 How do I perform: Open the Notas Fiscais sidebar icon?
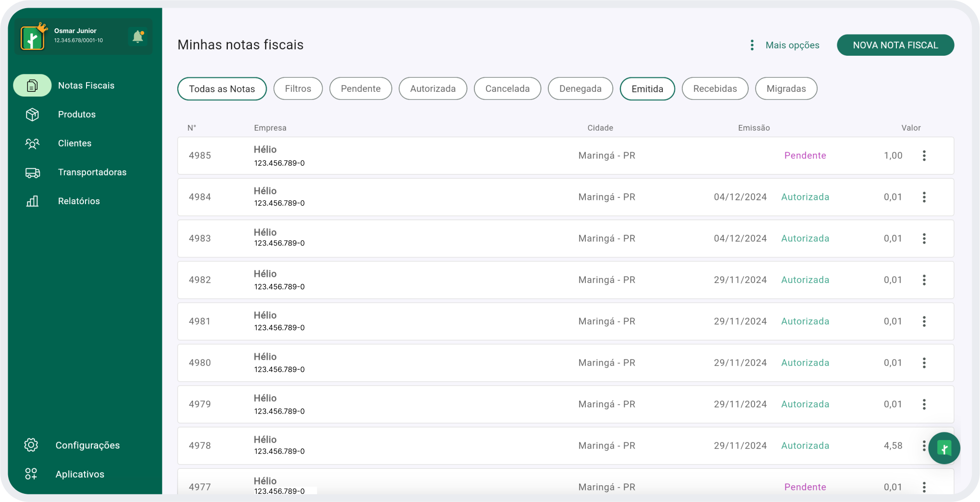pyautogui.click(x=32, y=86)
